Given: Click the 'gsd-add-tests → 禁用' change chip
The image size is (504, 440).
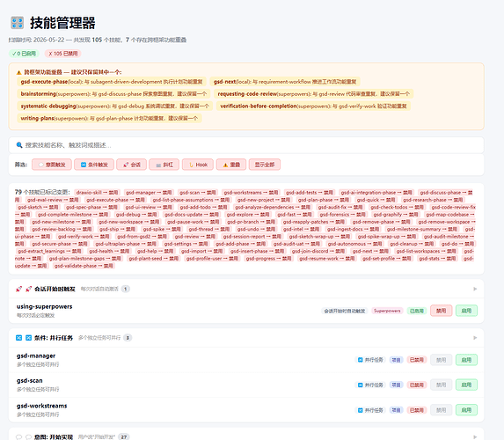Looking at the screenshot, I should 310,193.
